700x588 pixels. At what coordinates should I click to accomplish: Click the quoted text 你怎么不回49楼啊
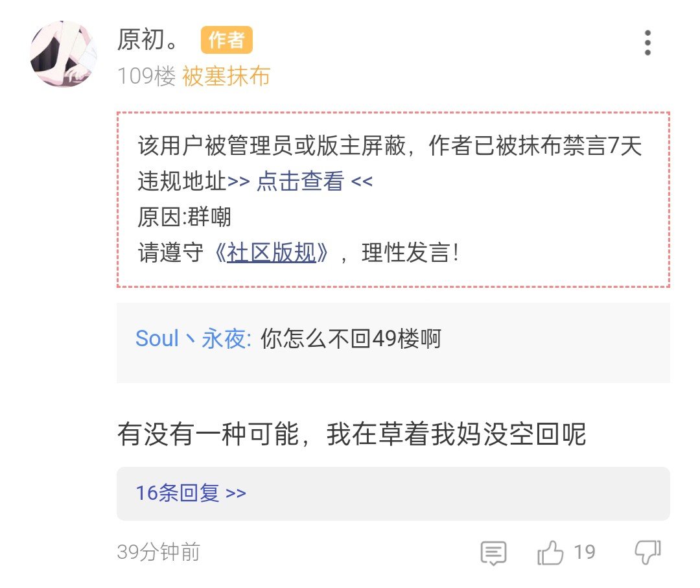click(351, 338)
